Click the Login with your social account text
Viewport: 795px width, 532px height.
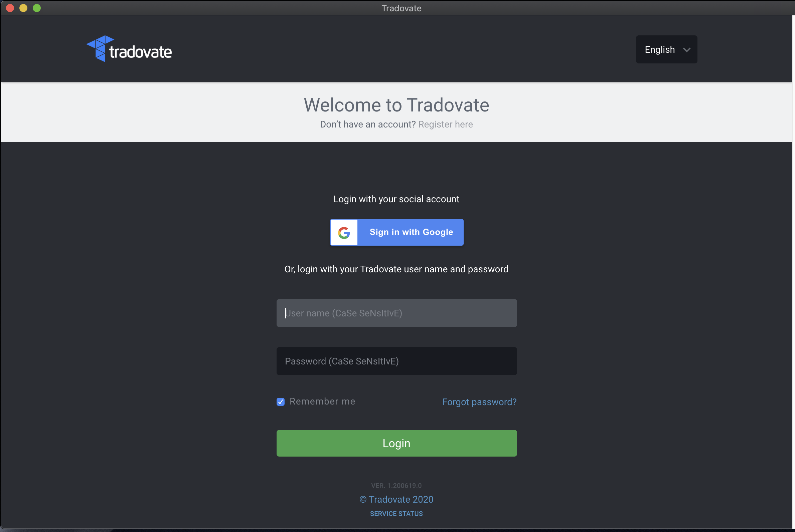pyautogui.click(x=396, y=199)
